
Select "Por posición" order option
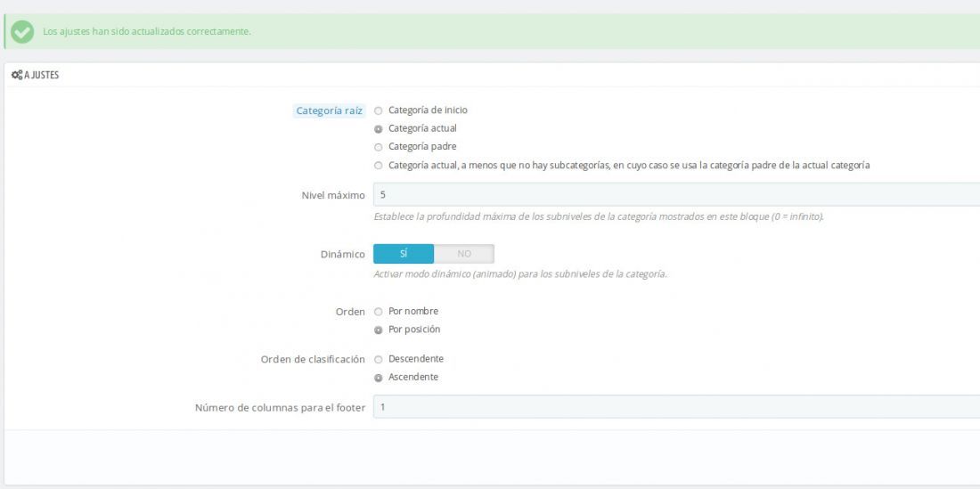378,330
